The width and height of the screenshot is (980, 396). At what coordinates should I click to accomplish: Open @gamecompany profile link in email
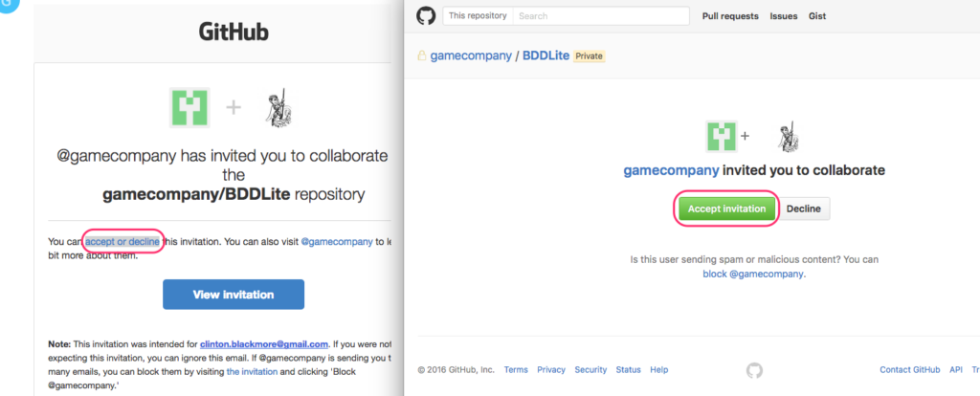tap(337, 242)
